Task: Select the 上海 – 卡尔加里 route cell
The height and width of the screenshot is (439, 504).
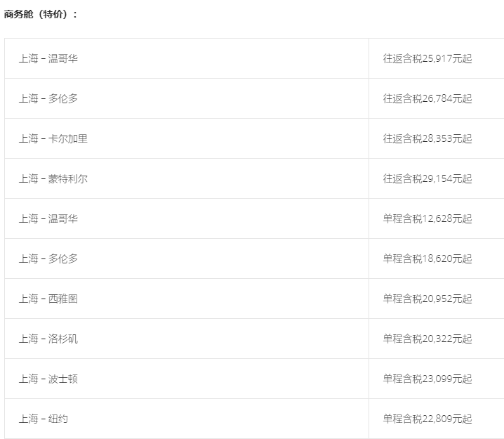Action: click(53, 139)
